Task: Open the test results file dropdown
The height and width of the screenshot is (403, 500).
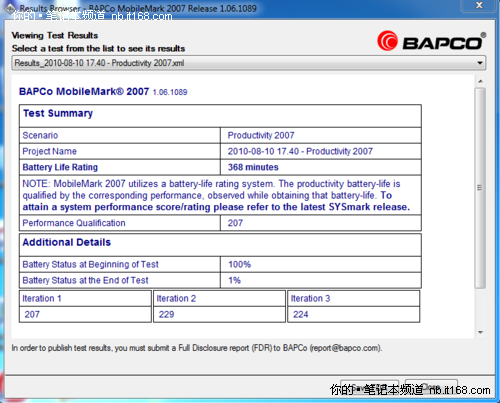Action: (x=248, y=63)
